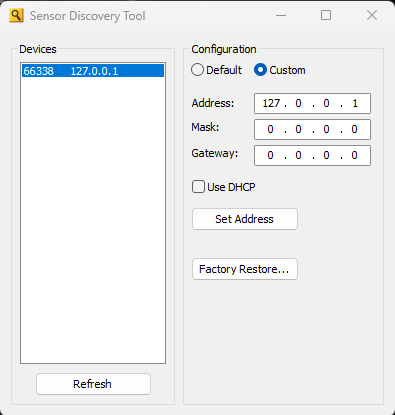Close the Sensor Discovery Tool window
395x415 pixels.
372,15
